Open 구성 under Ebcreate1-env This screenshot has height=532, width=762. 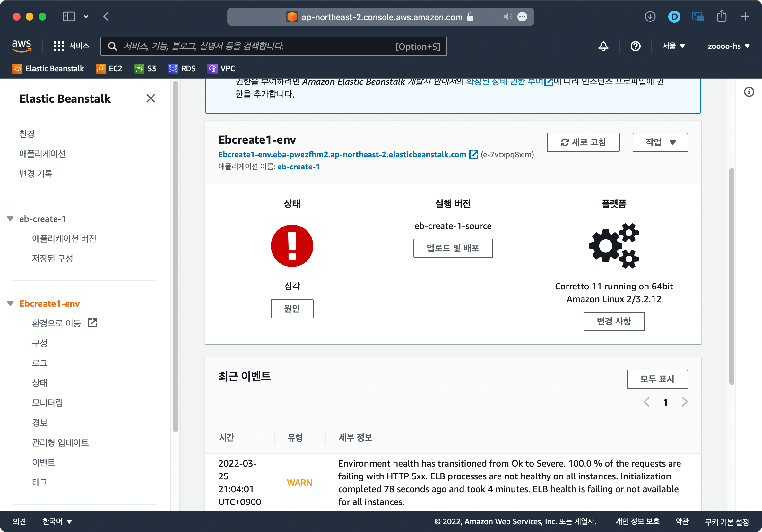39,343
